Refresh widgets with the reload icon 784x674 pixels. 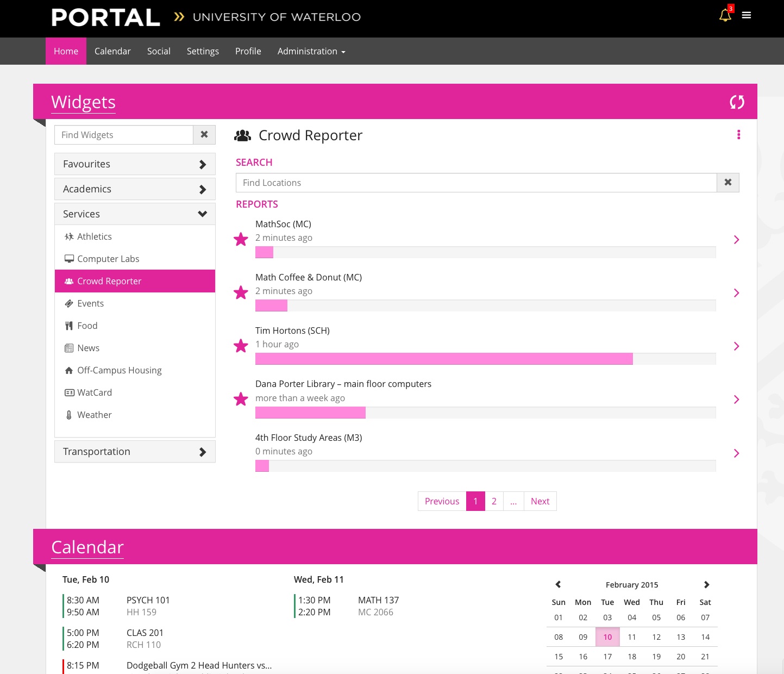pos(737,102)
